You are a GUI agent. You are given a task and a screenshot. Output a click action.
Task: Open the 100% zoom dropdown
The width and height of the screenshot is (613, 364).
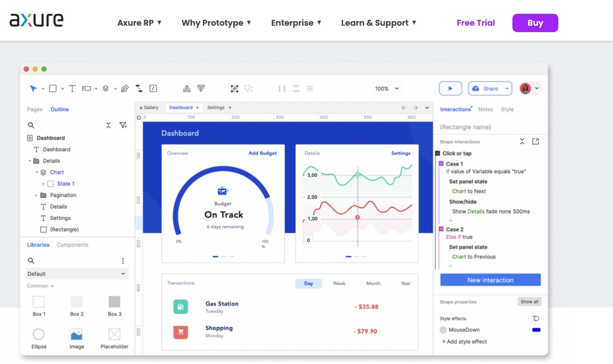(388, 89)
